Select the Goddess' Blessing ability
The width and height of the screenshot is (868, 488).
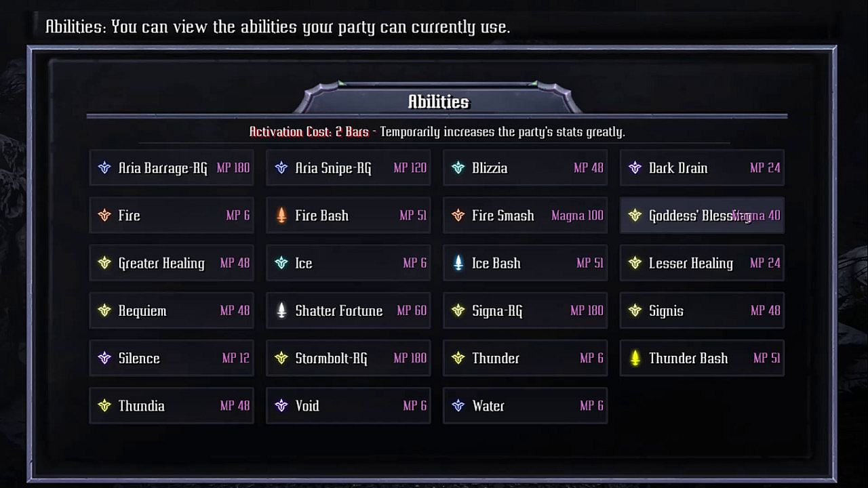click(702, 216)
